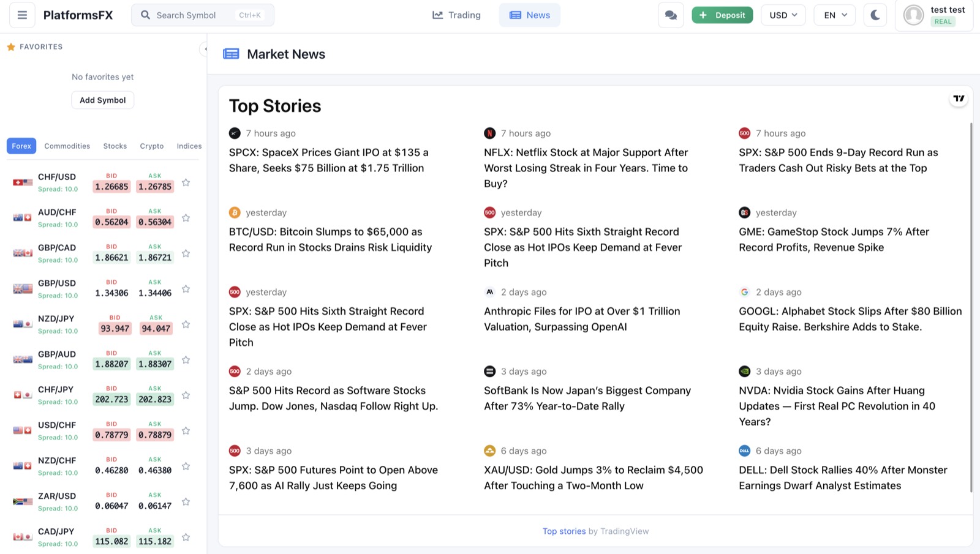Select the Commodities category tab

tap(67, 146)
